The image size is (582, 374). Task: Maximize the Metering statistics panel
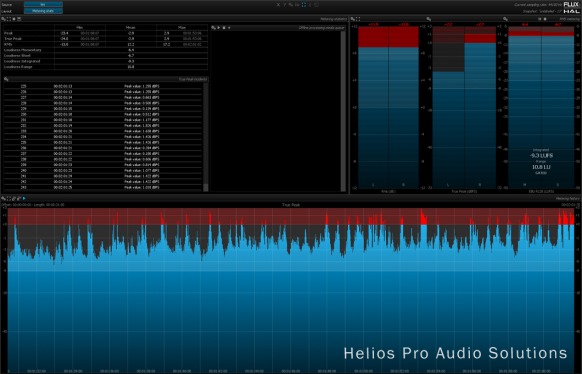(9, 19)
